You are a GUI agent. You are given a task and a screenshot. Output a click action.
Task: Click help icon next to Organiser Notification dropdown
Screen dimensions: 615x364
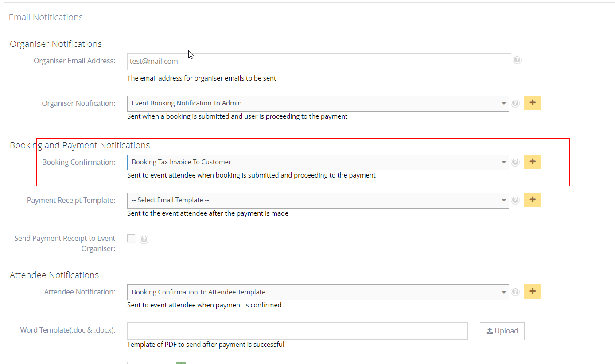[x=515, y=103]
